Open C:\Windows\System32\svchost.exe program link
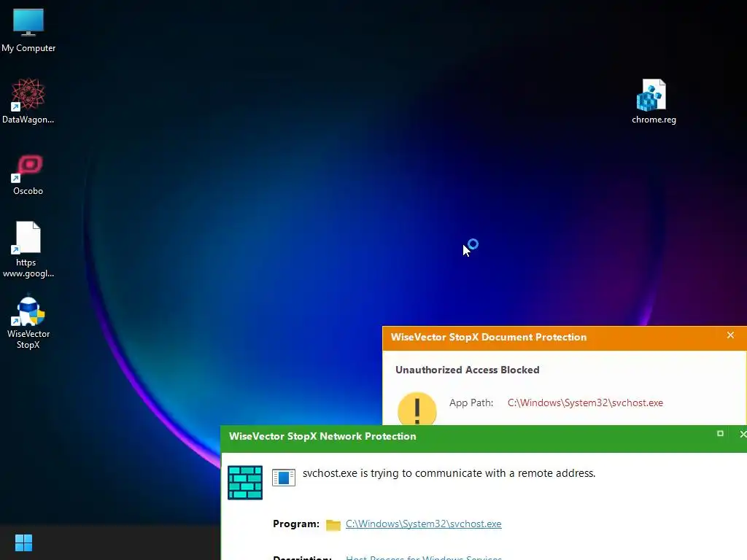The height and width of the screenshot is (560, 747). (x=424, y=524)
